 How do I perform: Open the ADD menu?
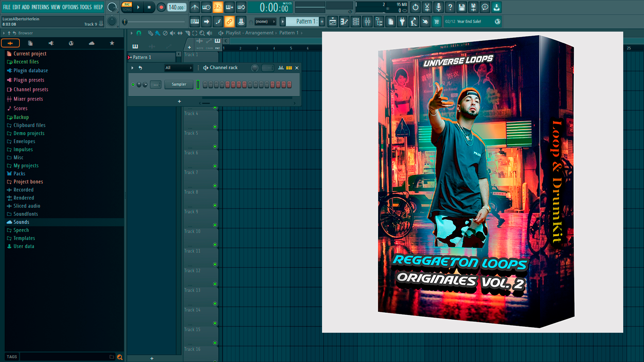pyautogui.click(x=26, y=7)
